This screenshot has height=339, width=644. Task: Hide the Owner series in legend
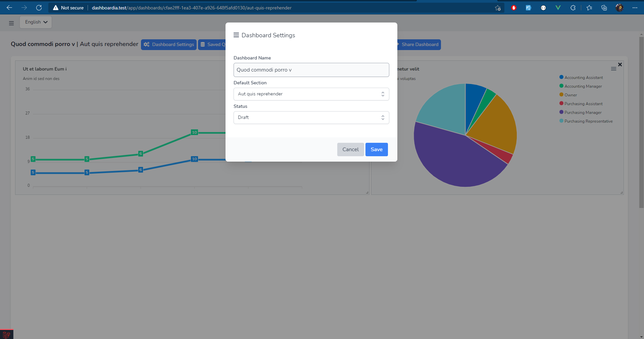coord(570,95)
